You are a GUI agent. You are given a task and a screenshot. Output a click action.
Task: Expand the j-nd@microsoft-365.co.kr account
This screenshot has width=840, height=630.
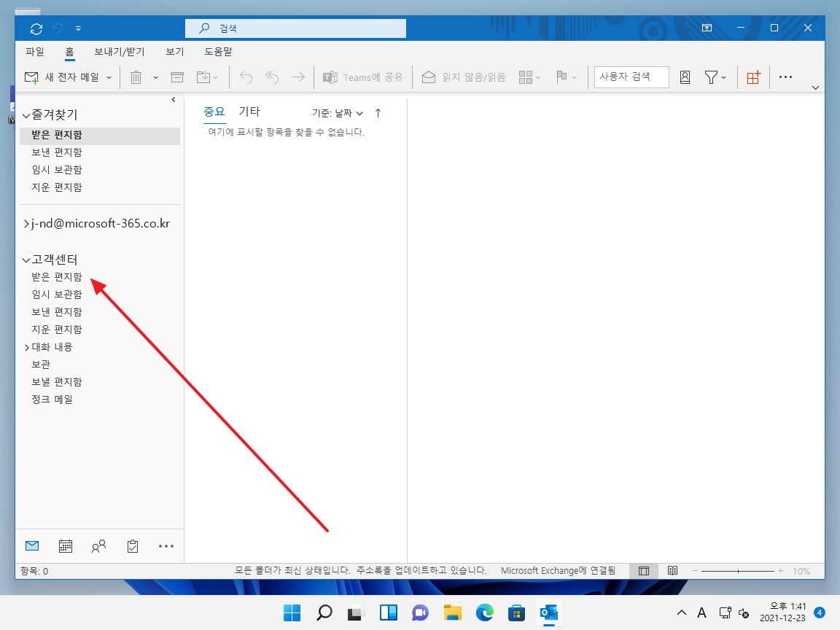point(26,224)
